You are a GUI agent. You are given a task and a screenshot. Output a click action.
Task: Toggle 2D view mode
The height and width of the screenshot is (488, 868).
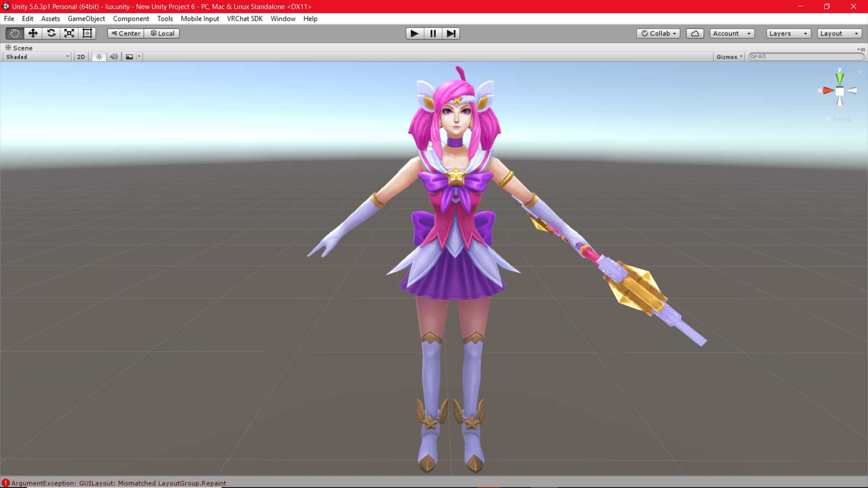coord(80,56)
